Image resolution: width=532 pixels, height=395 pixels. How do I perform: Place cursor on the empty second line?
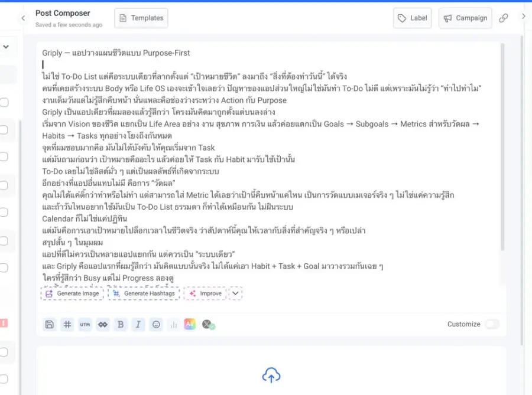click(270, 64)
